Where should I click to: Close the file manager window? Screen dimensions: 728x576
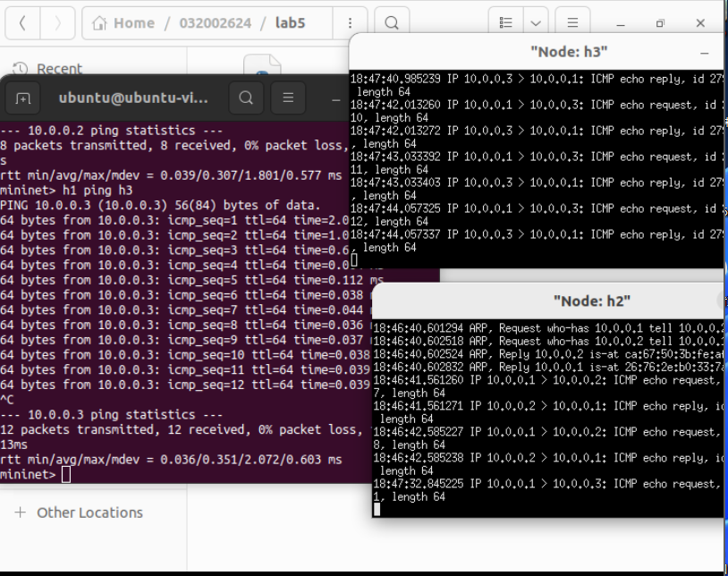point(700,23)
